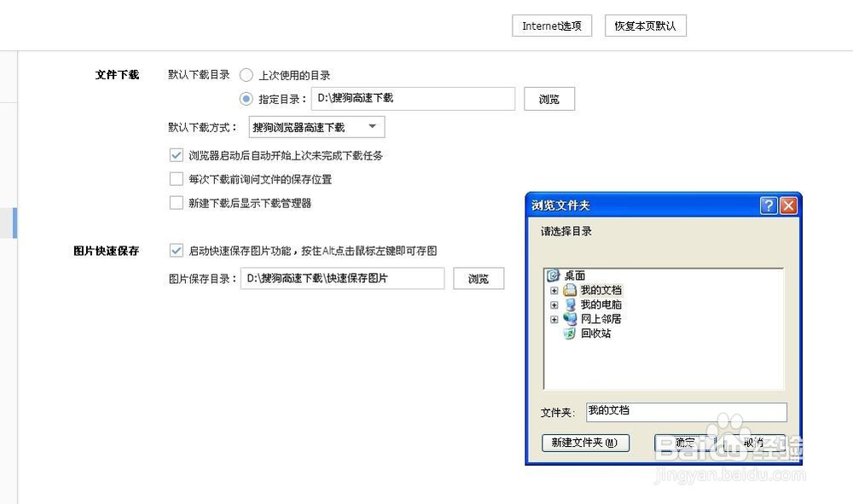Screen dimensions: 853x504
Task: Close the 浏览文件夹 dialog
Action: point(788,205)
